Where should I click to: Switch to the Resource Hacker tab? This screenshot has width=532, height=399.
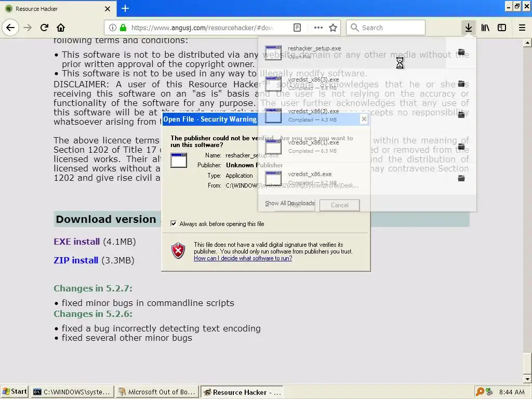[58, 9]
